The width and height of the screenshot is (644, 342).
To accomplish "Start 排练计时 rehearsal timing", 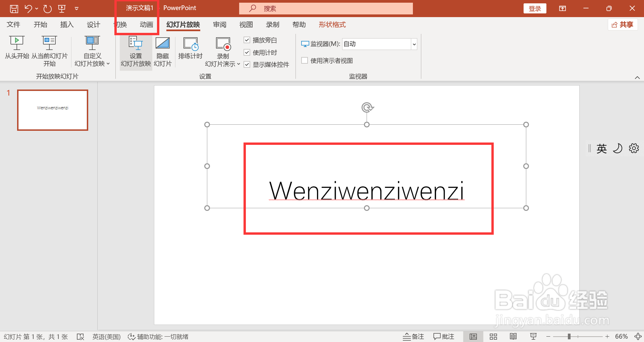I will pyautogui.click(x=191, y=48).
